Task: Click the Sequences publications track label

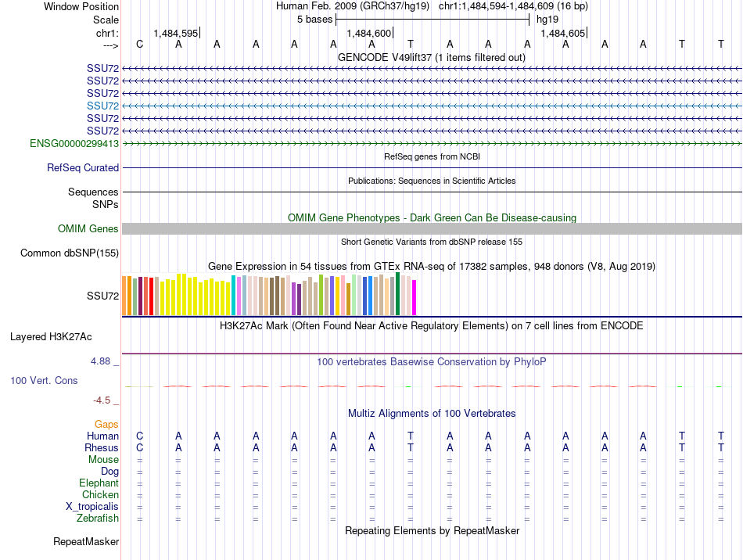Action: coord(93,192)
